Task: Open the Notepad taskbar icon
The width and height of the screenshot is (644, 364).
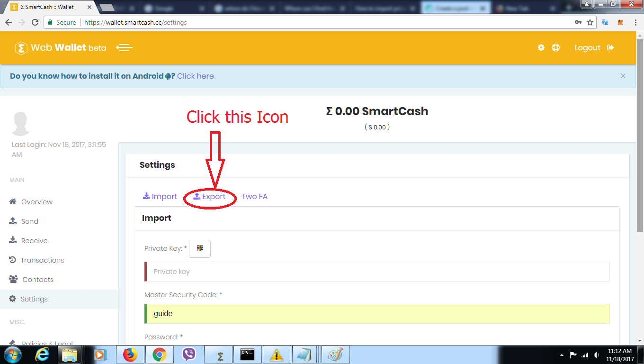Action: click(304, 355)
